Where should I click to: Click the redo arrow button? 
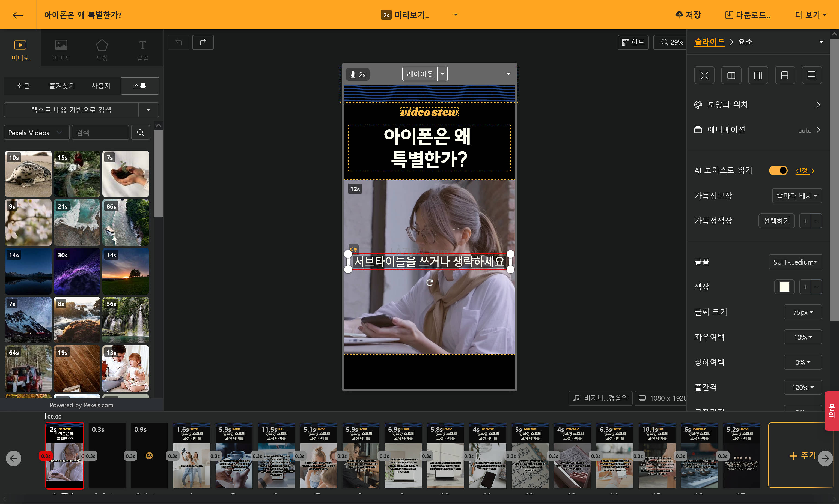[x=203, y=42]
